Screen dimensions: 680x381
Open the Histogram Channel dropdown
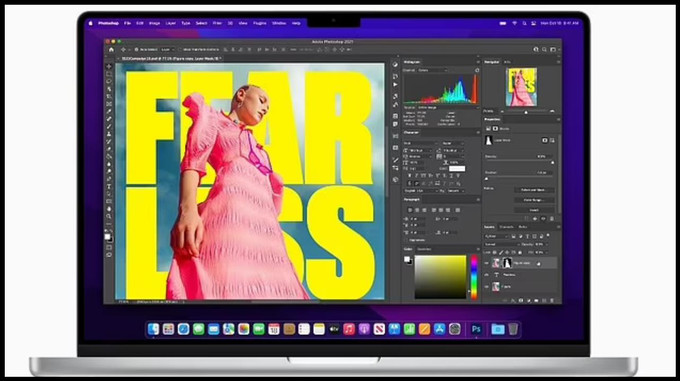coord(432,70)
